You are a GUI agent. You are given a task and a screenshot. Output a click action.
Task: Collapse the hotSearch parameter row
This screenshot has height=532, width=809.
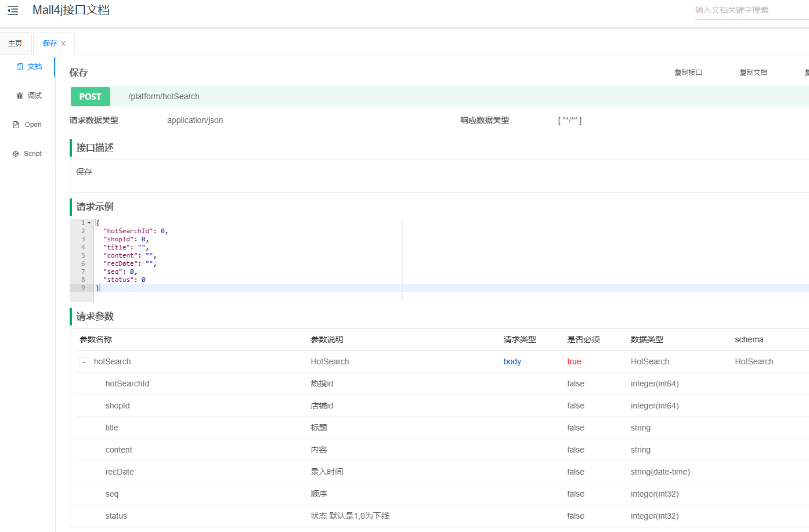click(x=84, y=362)
